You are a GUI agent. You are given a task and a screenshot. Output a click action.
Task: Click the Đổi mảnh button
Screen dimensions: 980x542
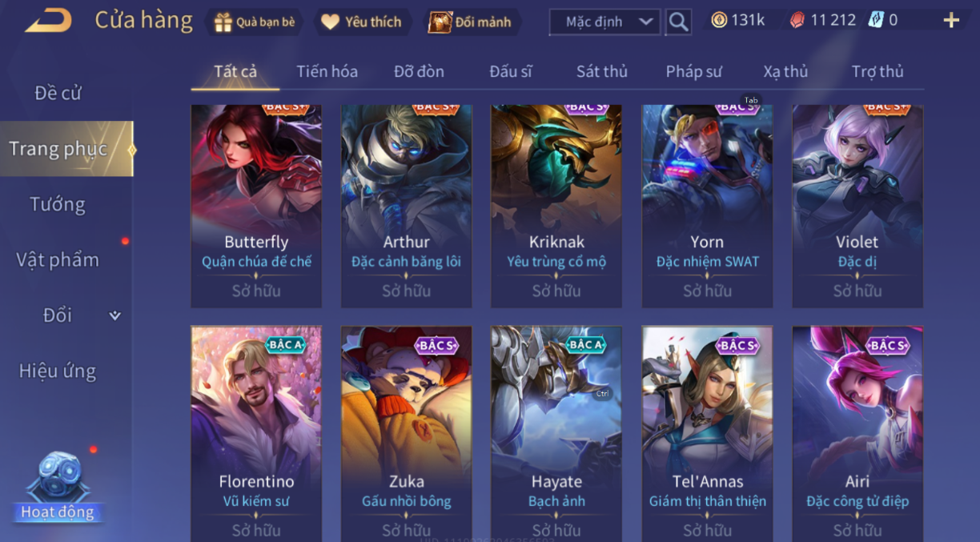[471, 22]
